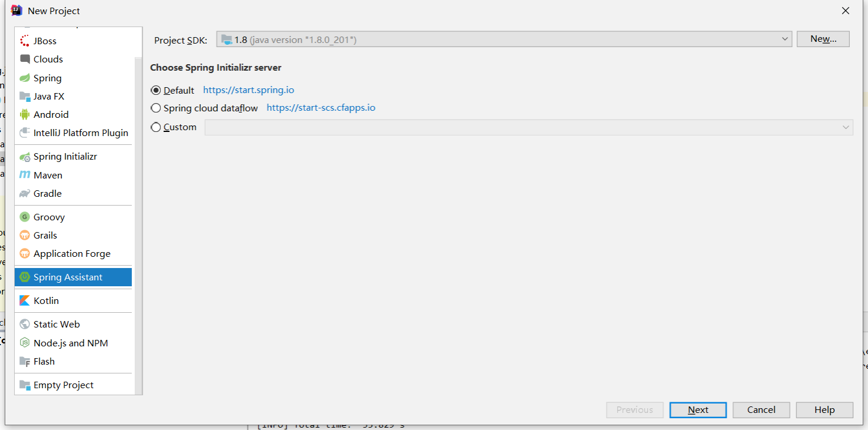Click the Help button
The width and height of the screenshot is (868, 430).
[824, 410]
